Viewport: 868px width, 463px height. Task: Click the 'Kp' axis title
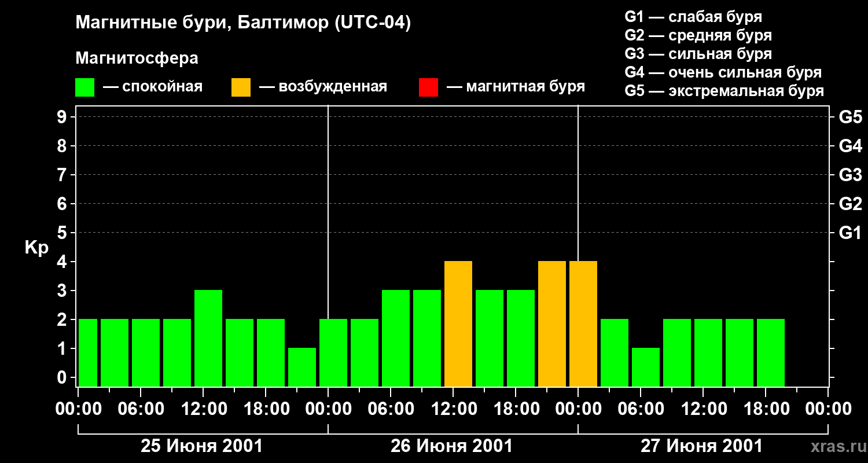[x=36, y=247]
